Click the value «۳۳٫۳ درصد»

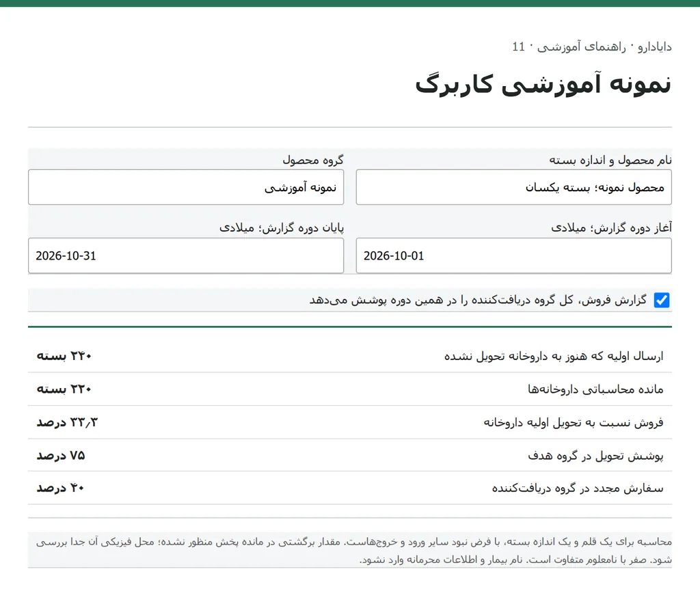tap(67, 423)
